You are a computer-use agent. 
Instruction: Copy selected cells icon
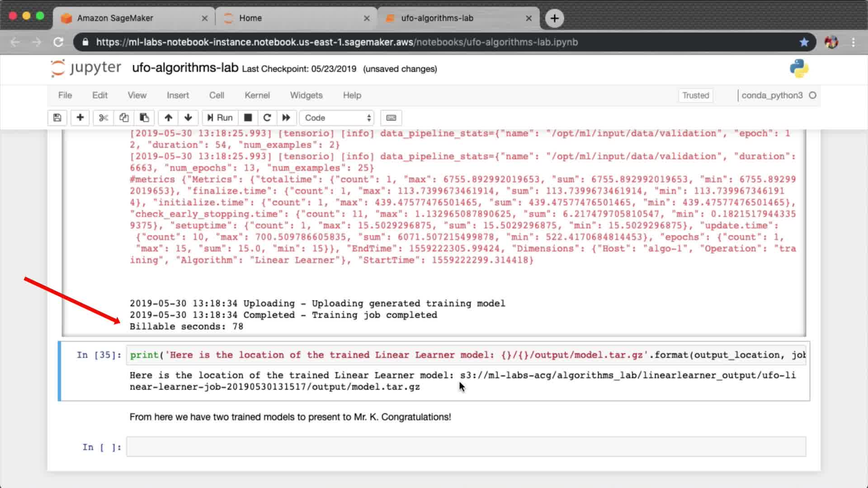124,118
